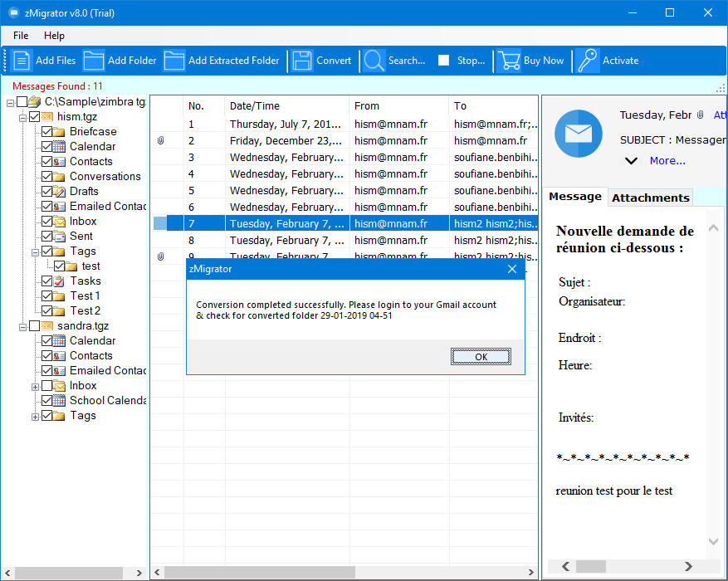Click the attachment paperclip in message row 2
This screenshot has width=728, height=581.
161,140
